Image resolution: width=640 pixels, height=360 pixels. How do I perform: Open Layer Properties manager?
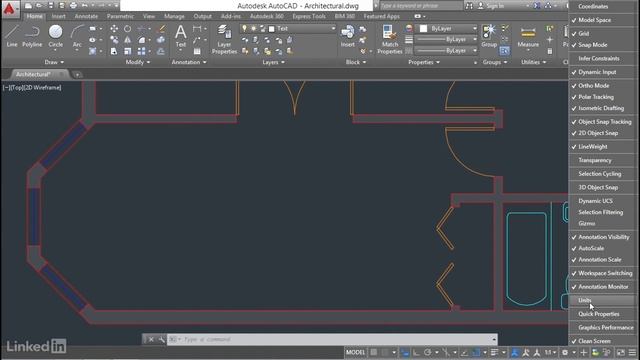click(x=224, y=39)
